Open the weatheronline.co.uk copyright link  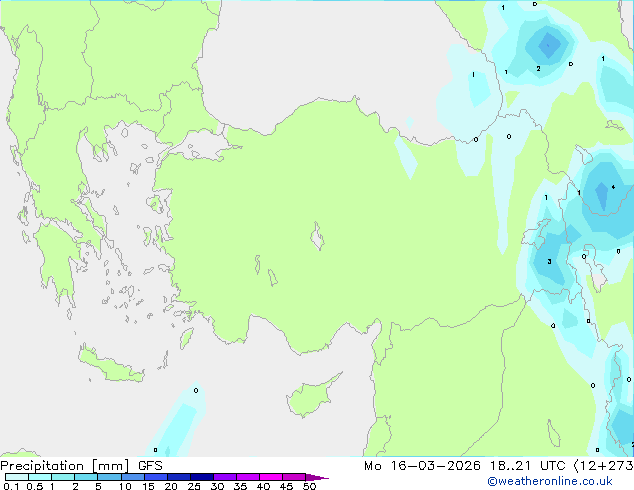[x=550, y=481]
